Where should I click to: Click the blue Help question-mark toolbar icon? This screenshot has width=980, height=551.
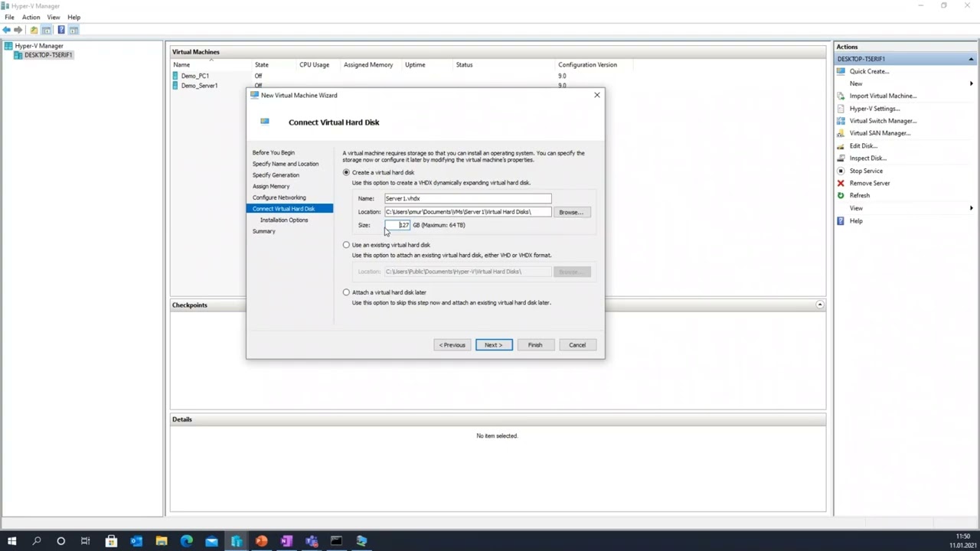[x=61, y=30]
